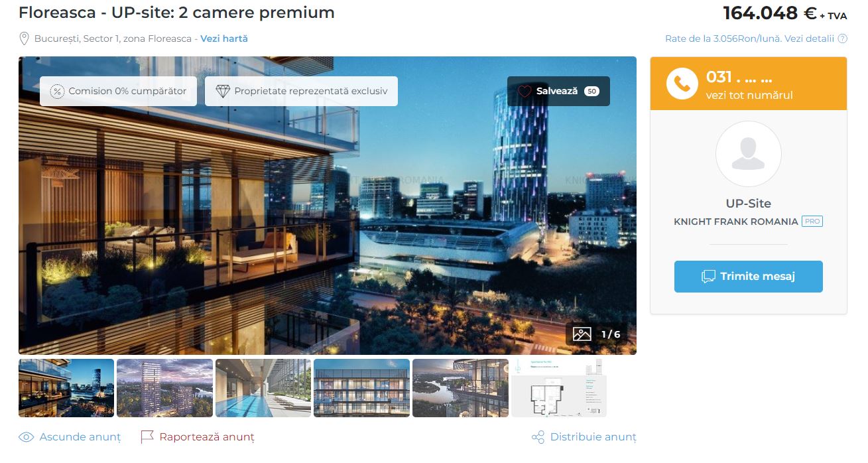868x463 pixels.
Task: Click the flag icon beside Raportează anunț
Action: [x=147, y=437]
